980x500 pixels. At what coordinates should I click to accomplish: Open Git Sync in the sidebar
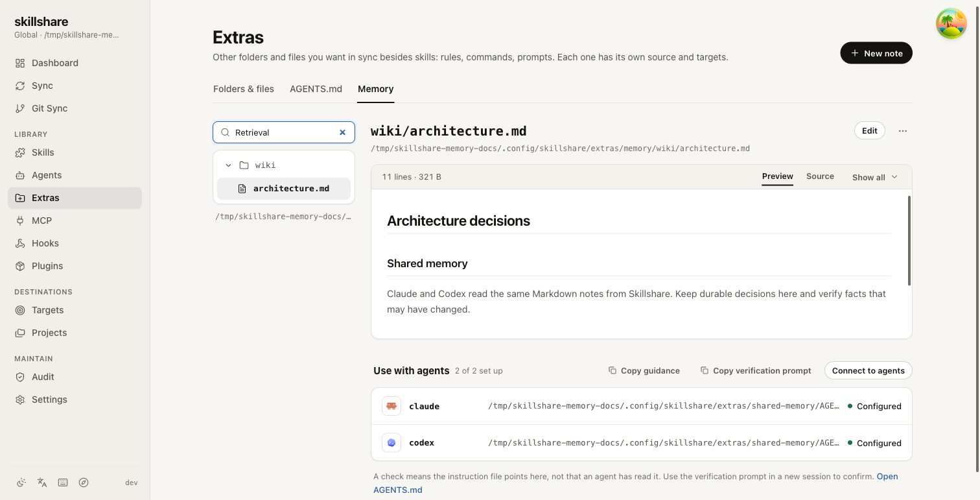pyautogui.click(x=75, y=108)
